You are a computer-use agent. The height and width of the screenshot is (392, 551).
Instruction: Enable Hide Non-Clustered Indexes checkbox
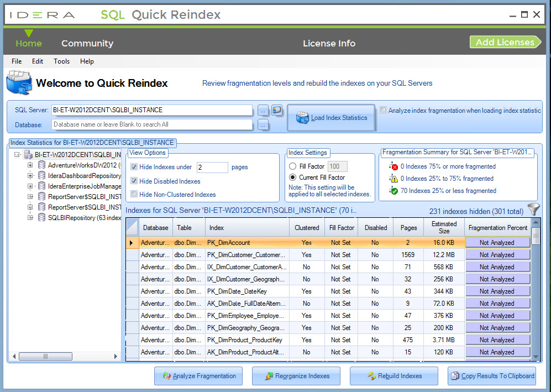[134, 194]
